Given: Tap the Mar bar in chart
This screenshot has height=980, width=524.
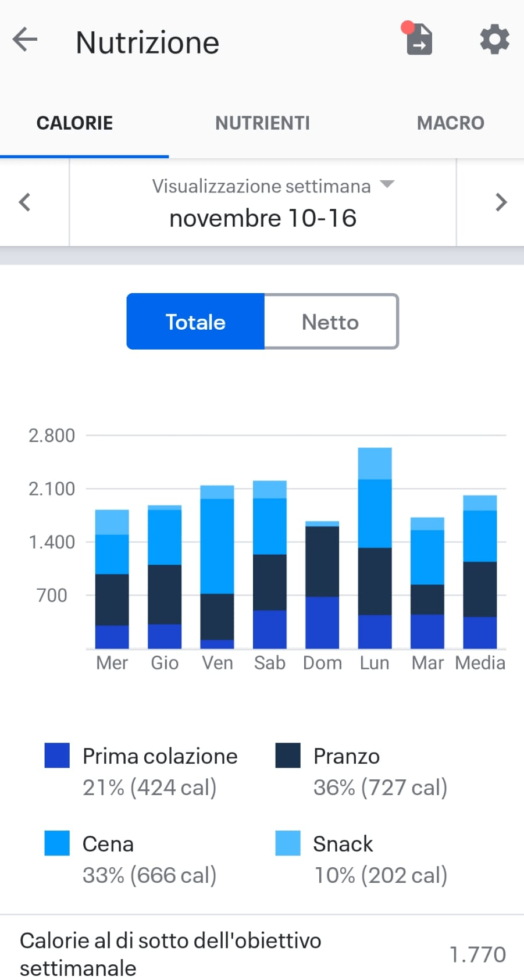Looking at the screenshot, I should pyautogui.click(x=427, y=583).
